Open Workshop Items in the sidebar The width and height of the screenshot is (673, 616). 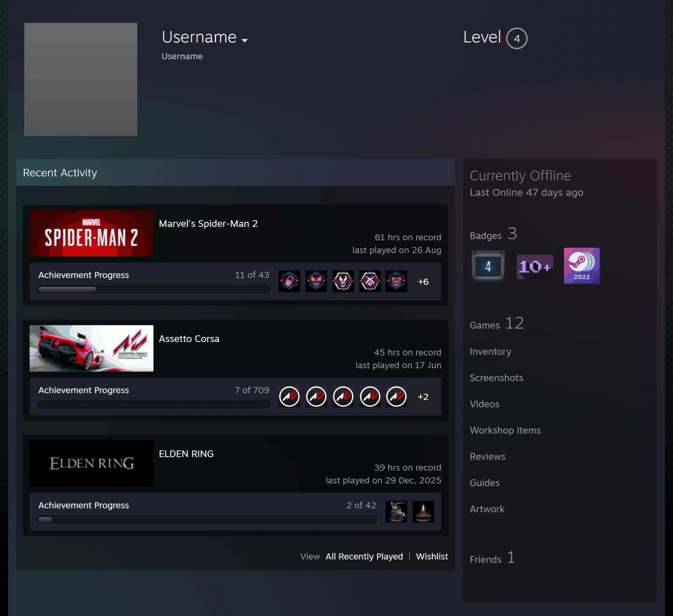[x=505, y=430]
